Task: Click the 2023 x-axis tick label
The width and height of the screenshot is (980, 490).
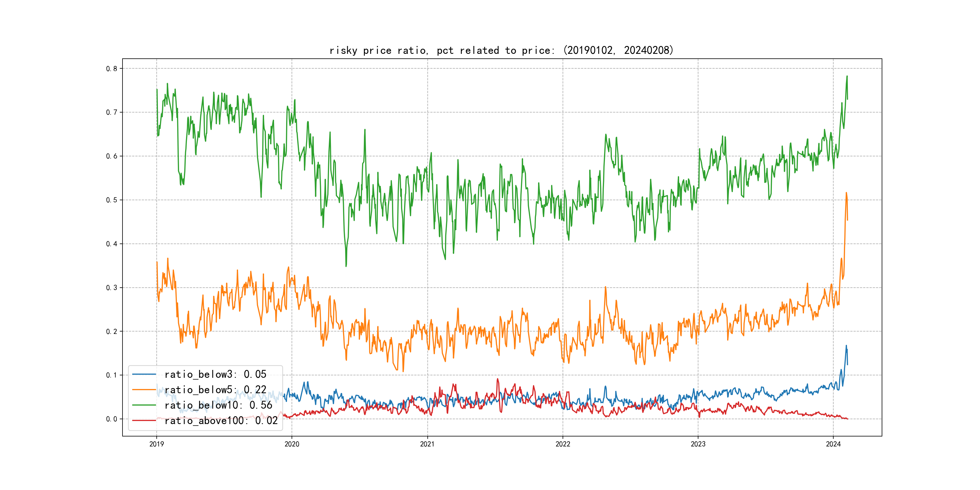Action: click(x=698, y=444)
